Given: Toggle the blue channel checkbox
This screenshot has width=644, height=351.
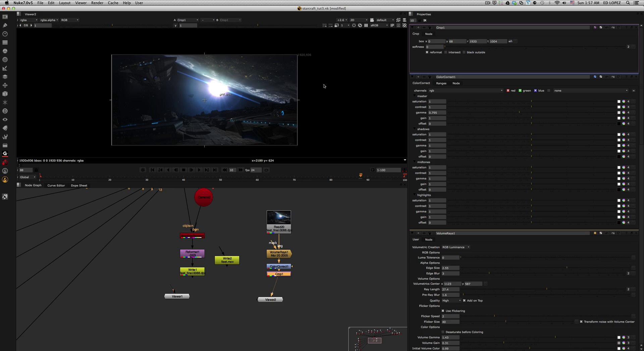Looking at the screenshot, I should tap(535, 91).
